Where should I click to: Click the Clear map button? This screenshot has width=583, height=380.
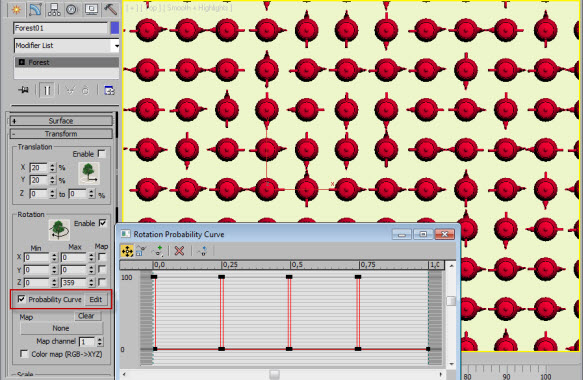(86, 316)
